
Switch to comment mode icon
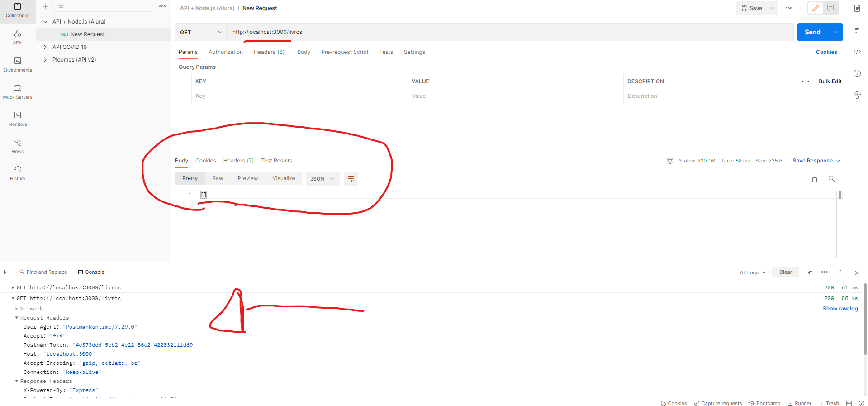(x=830, y=8)
